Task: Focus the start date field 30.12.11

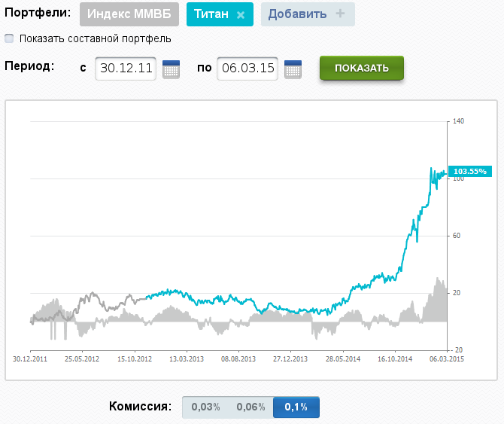Action: [126, 69]
